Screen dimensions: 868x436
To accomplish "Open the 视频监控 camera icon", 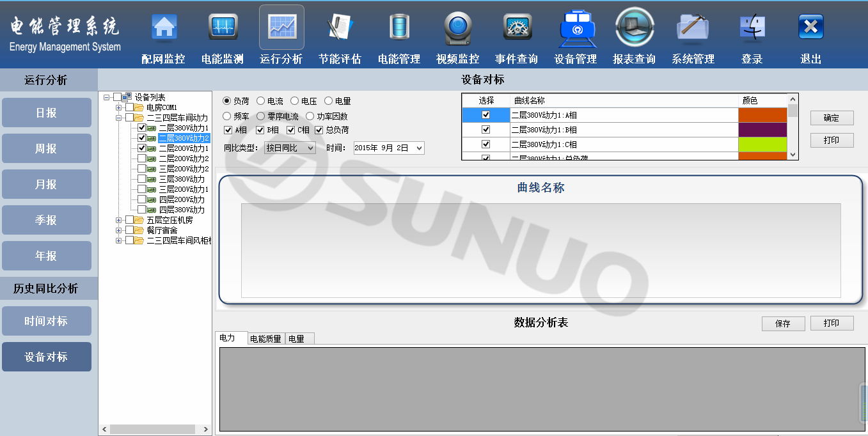I will pyautogui.click(x=457, y=27).
